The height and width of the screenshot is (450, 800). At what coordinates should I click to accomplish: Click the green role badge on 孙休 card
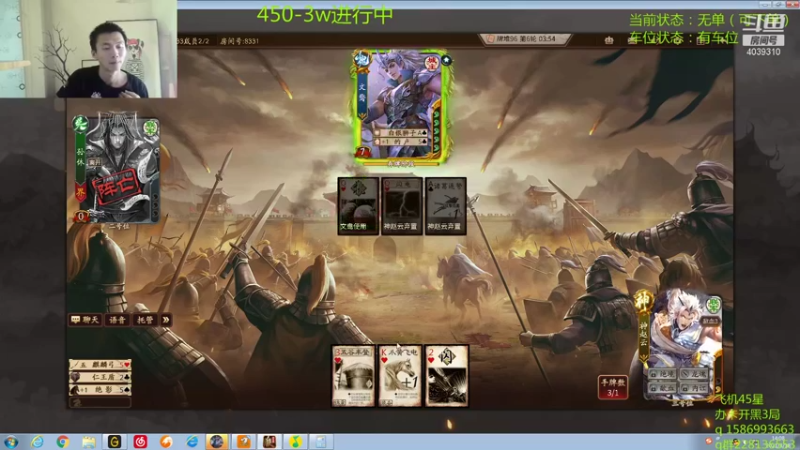coord(152,128)
